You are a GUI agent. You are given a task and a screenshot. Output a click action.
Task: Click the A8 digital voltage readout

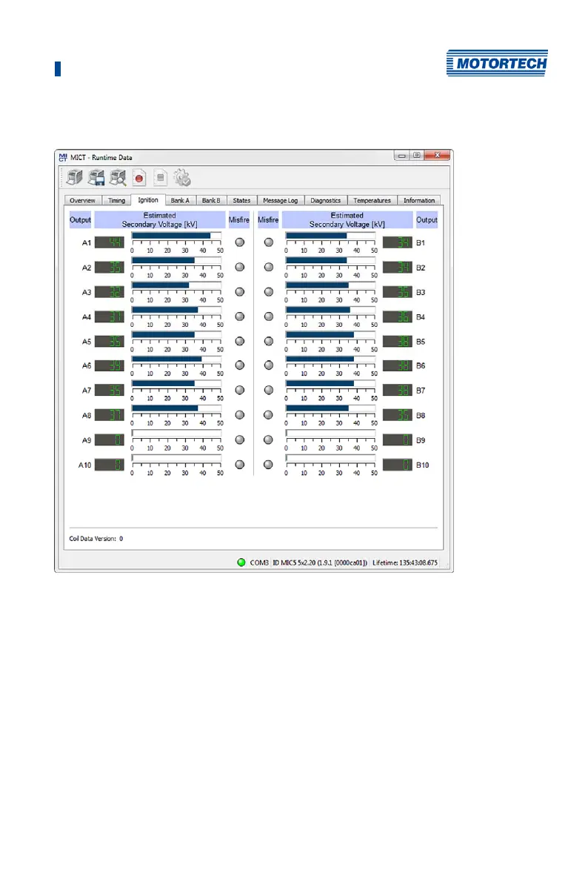(109, 415)
